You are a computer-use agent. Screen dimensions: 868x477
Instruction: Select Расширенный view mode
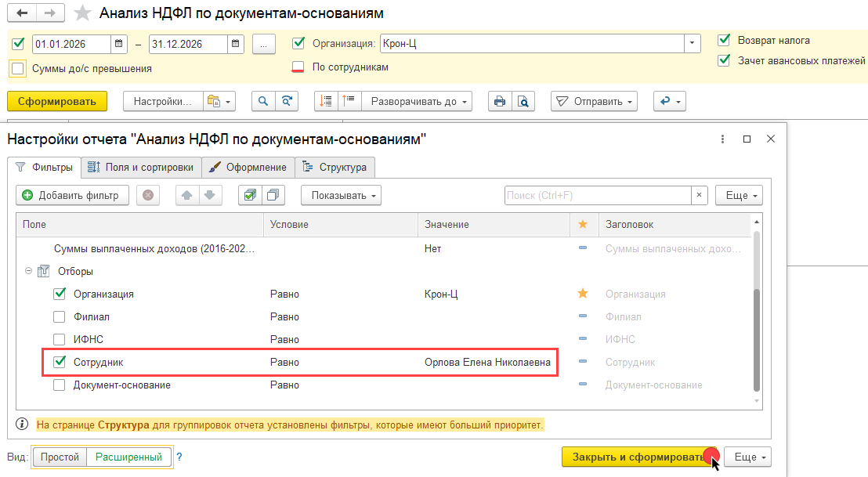tap(128, 457)
